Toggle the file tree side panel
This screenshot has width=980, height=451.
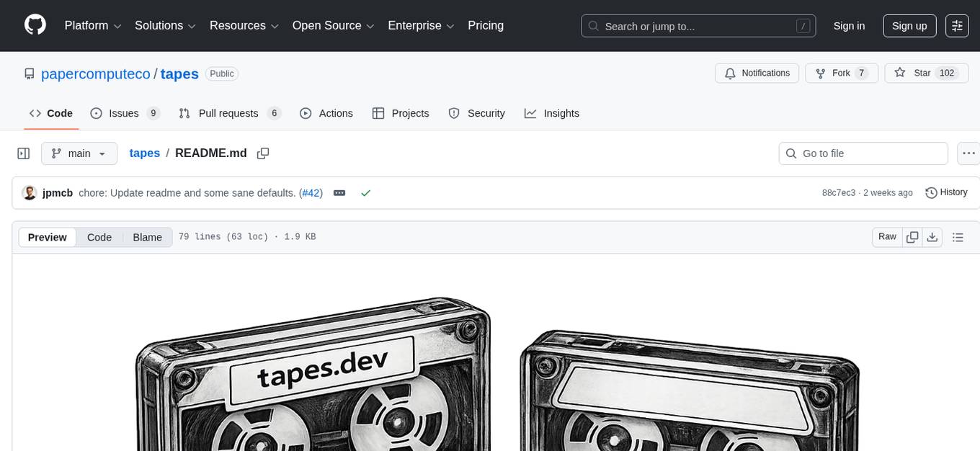[23, 153]
